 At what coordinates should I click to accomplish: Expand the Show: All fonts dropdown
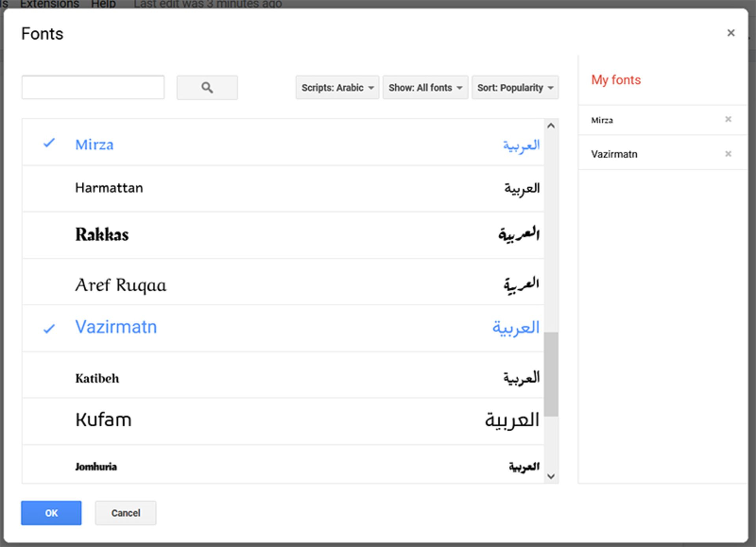coord(425,87)
